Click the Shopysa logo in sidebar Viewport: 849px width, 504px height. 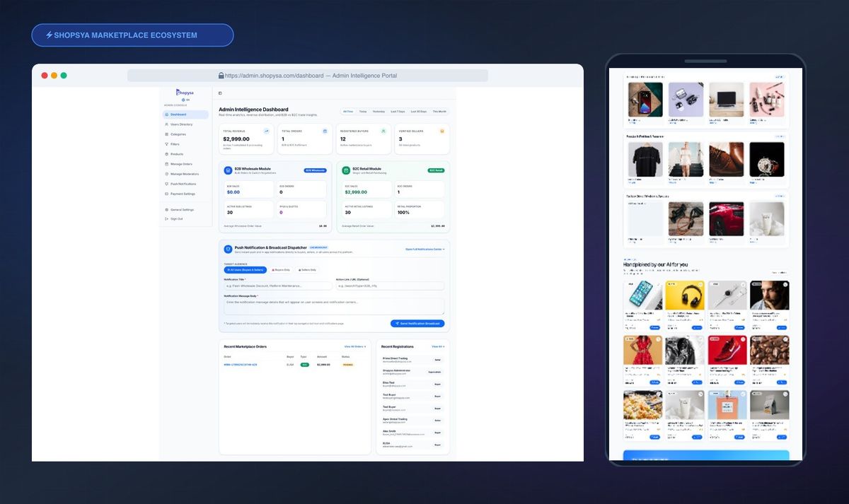(x=185, y=92)
